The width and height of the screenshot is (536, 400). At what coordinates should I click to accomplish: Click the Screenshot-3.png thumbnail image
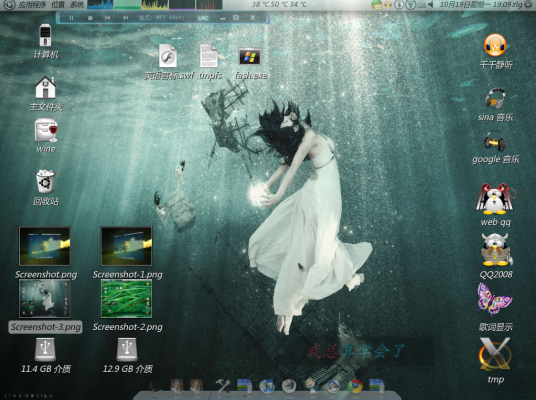45,299
